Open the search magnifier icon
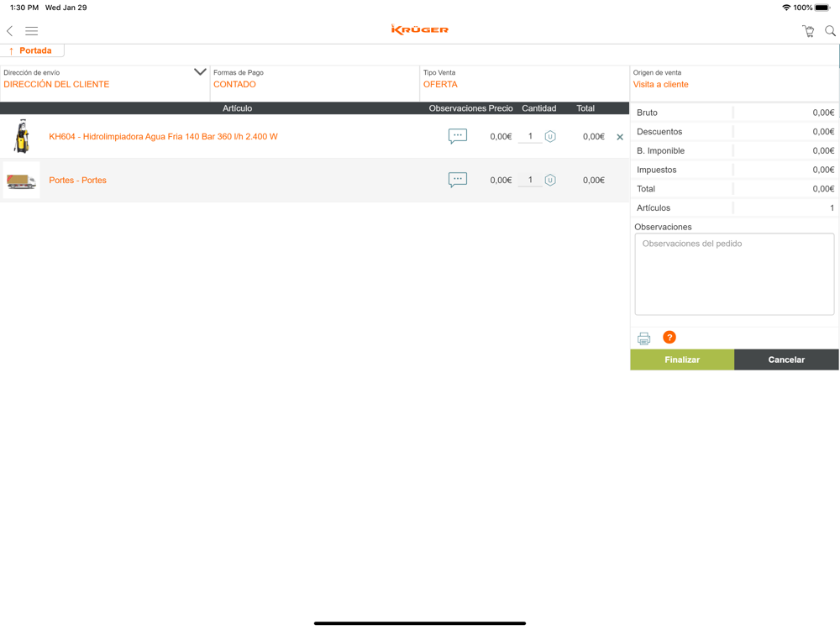This screenshot has width=840, height=630. point(830,31)
